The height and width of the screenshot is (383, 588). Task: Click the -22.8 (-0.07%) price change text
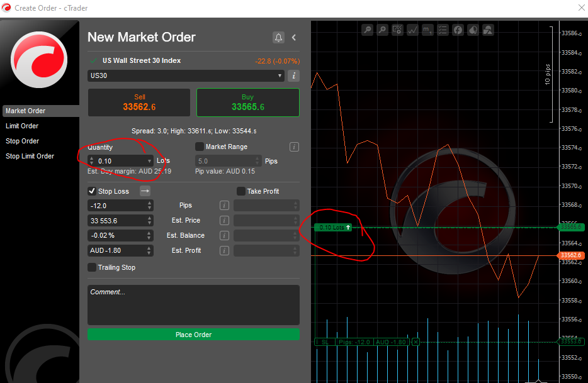pyautogui.click(x=277, y=61)
